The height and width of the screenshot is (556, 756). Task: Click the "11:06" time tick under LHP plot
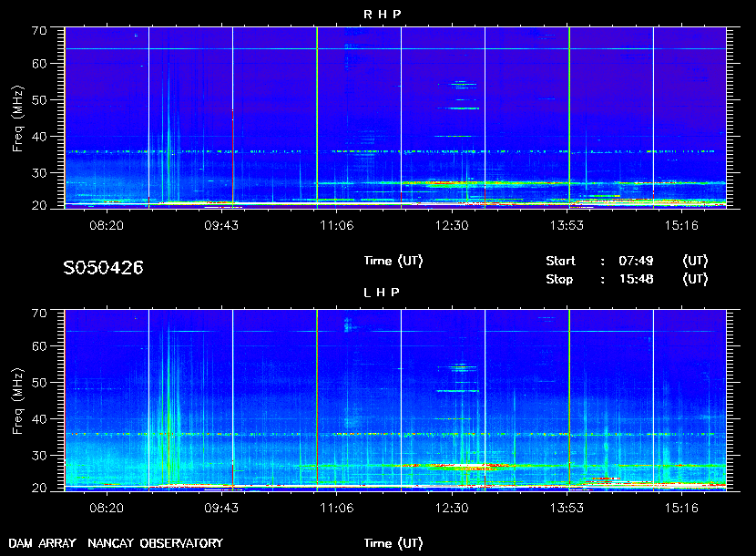336,509
